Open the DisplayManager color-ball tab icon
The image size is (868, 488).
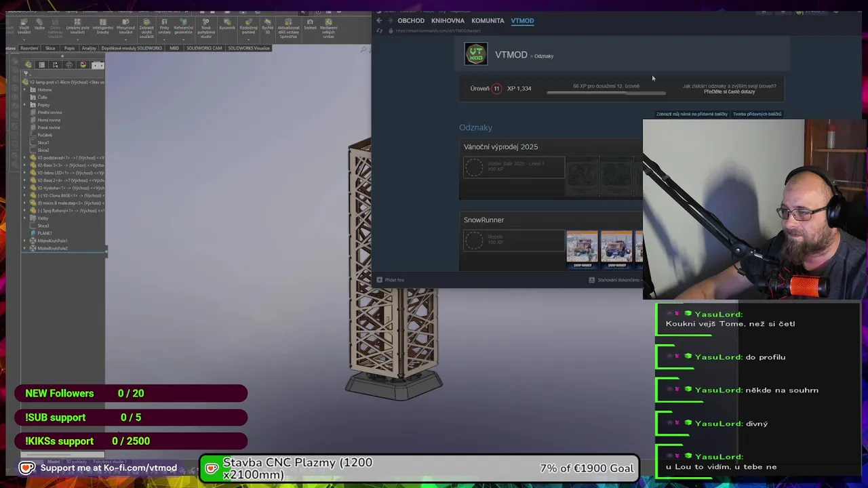83,64
